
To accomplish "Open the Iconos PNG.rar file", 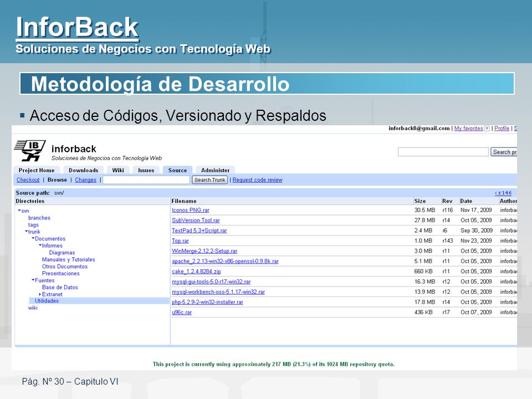I will (190, 210).
